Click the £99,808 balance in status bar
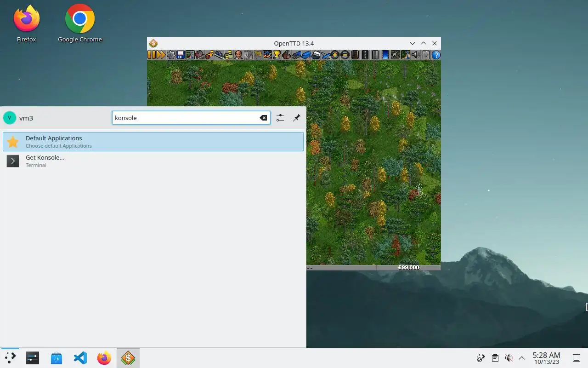Viewport: 588px width, 368px height. click(408, 267)
